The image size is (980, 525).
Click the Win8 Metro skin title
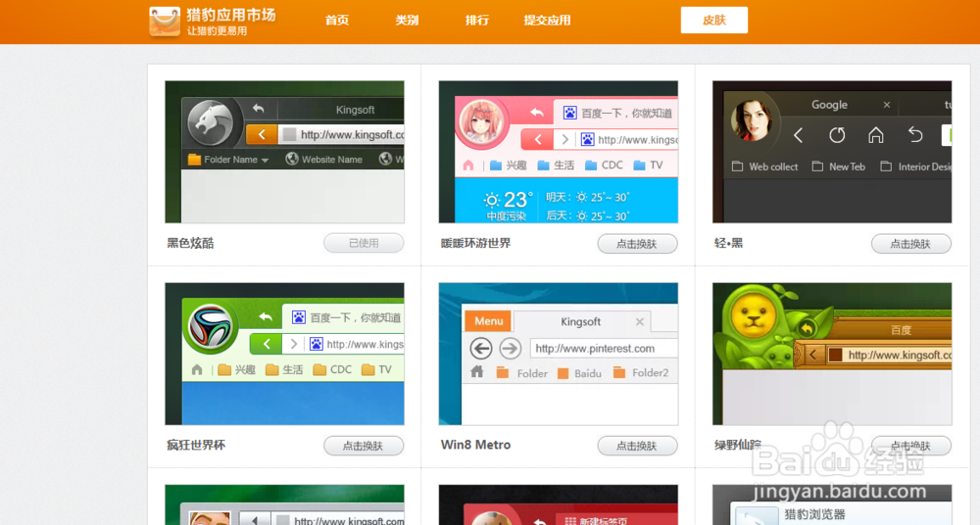[475, 445]
